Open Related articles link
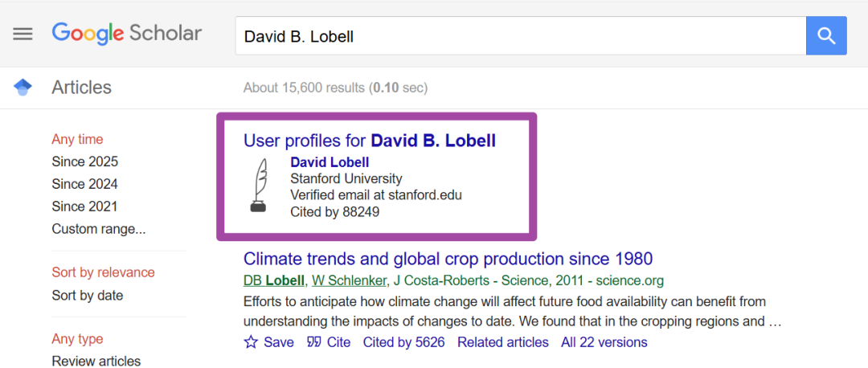The height and width of the screenshot is (368, 868). (502, 342)
